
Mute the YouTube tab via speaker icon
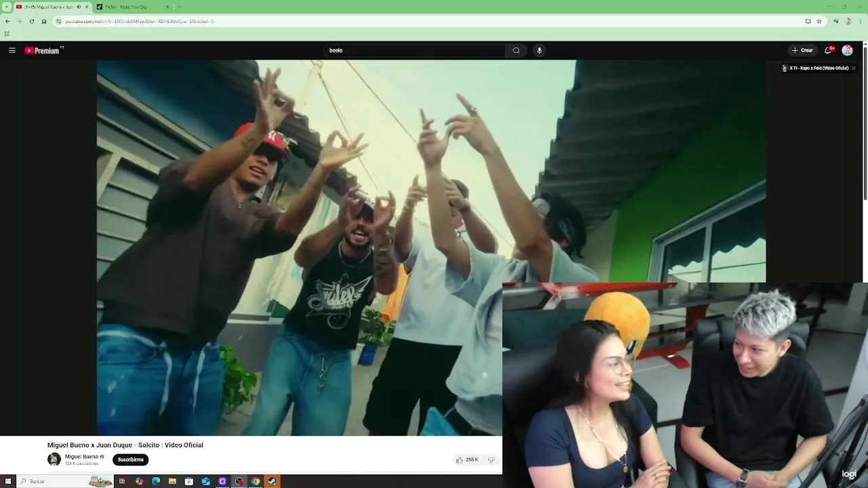pyautogui.click(x=79, y=7)
